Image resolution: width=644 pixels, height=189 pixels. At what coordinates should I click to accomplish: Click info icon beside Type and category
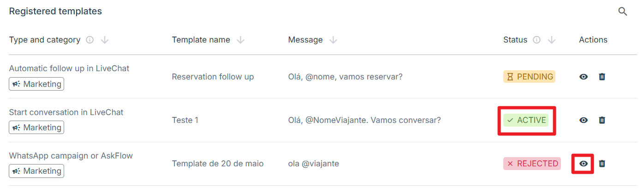tap(90, 40)
